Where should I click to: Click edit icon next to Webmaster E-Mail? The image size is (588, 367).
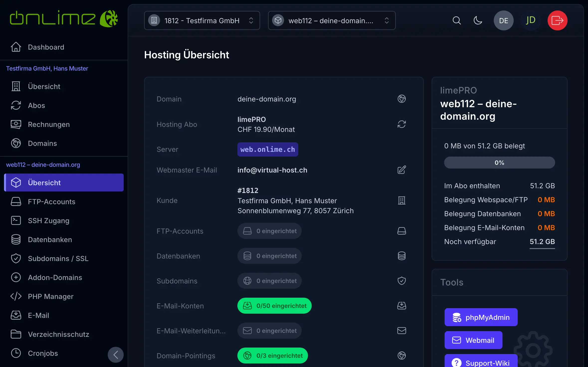pos(401,170)
